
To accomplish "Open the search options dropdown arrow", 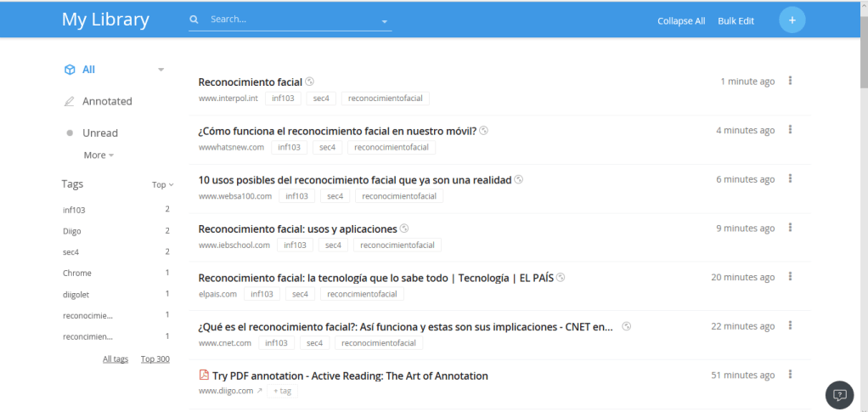I will (384, 21).
